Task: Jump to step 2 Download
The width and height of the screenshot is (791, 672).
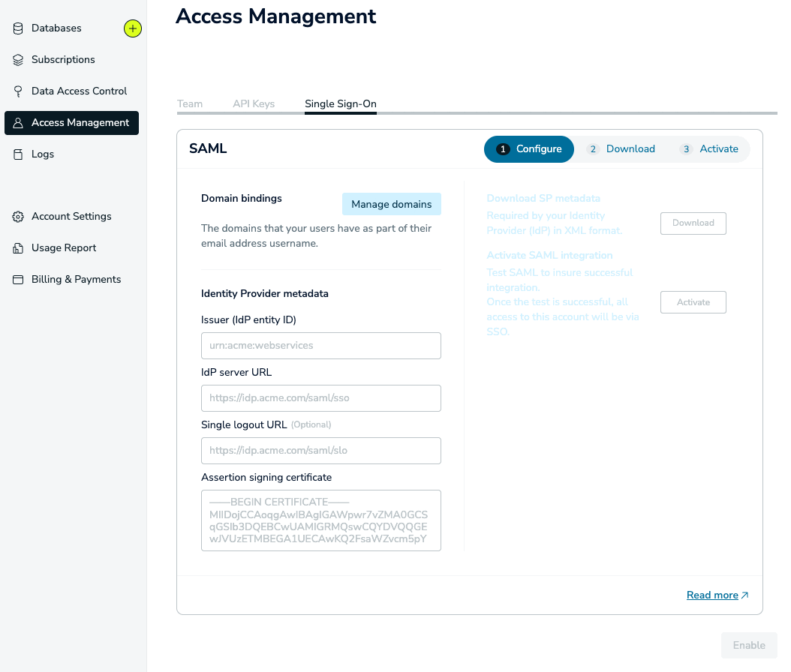Action: 621,149
